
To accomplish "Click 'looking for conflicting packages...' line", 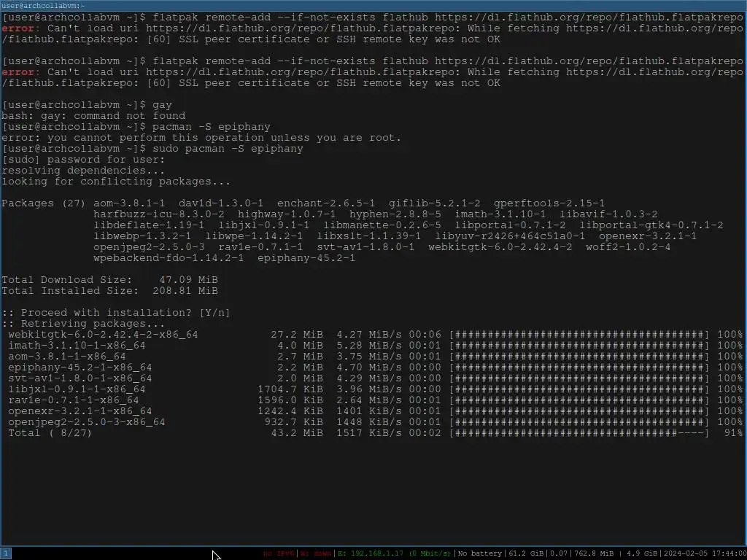I will pos(116,182).
